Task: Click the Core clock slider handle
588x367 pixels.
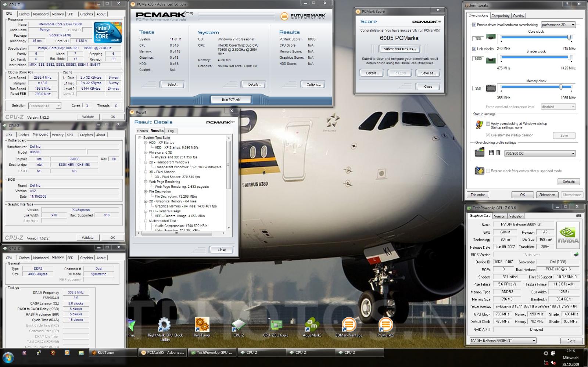Action: pos(569,37)
